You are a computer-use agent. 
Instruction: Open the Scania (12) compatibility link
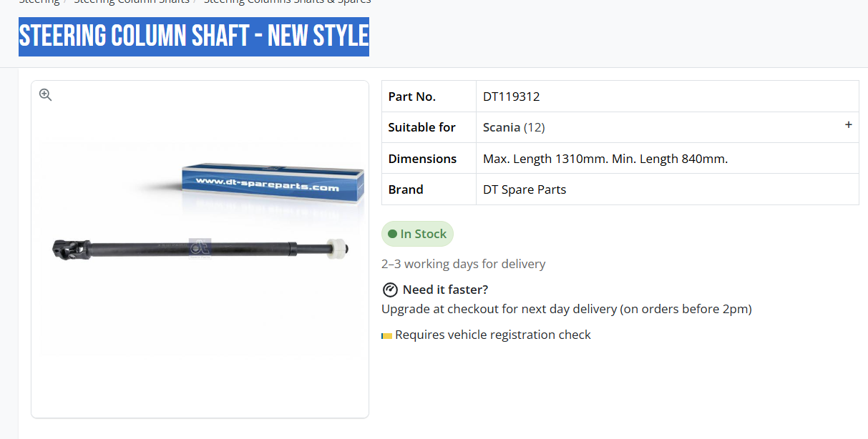coord(514,127)
